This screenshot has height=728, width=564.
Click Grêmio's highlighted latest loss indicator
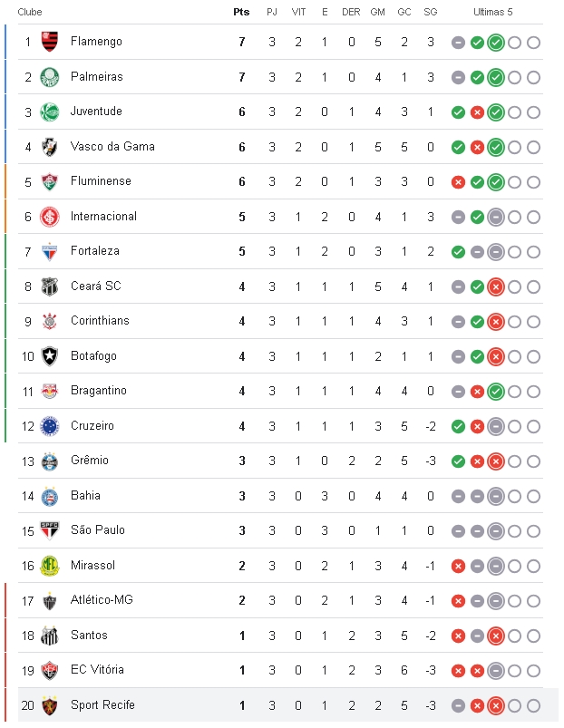click(496, 461)
